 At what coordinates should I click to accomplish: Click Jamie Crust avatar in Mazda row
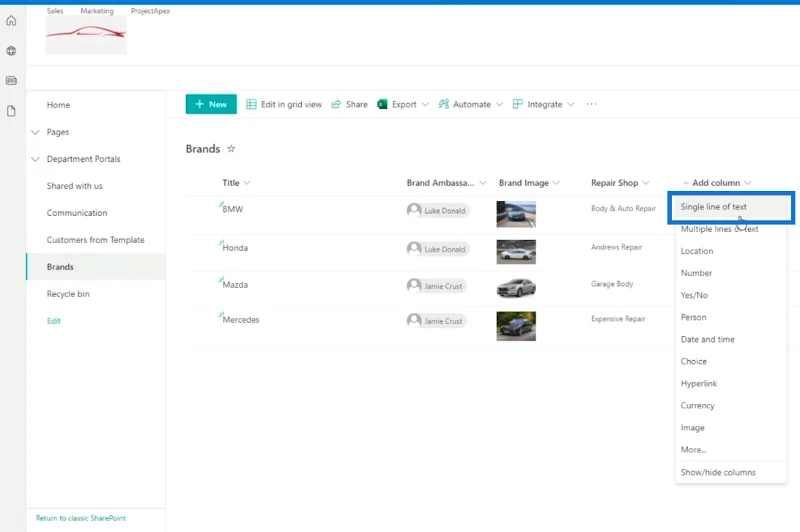click(x=414, y=286)
